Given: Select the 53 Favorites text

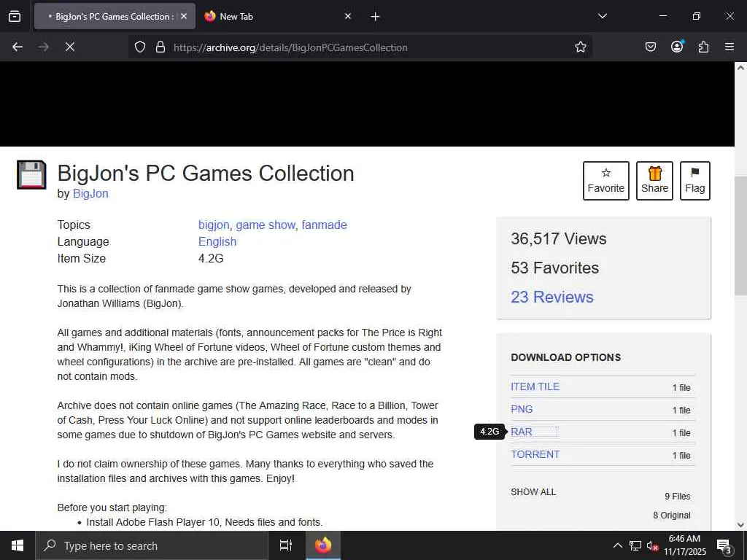Looking at the screenshot, I should pos(554,268).
